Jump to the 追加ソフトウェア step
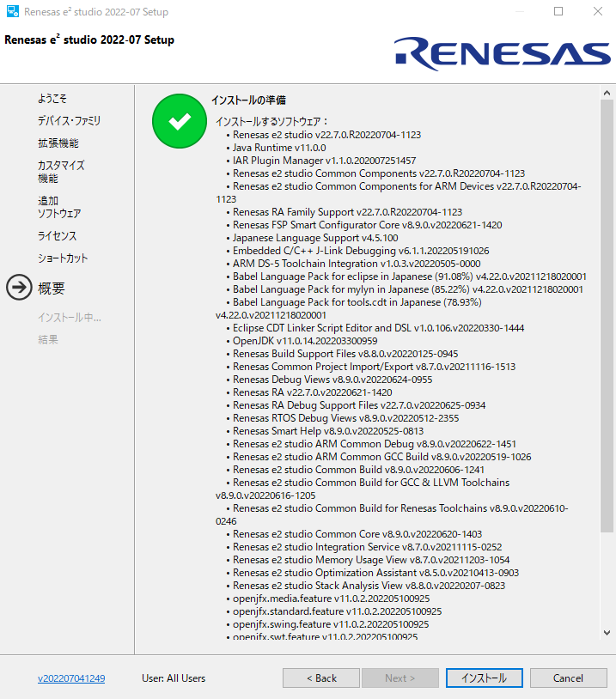 pos(59,207)
